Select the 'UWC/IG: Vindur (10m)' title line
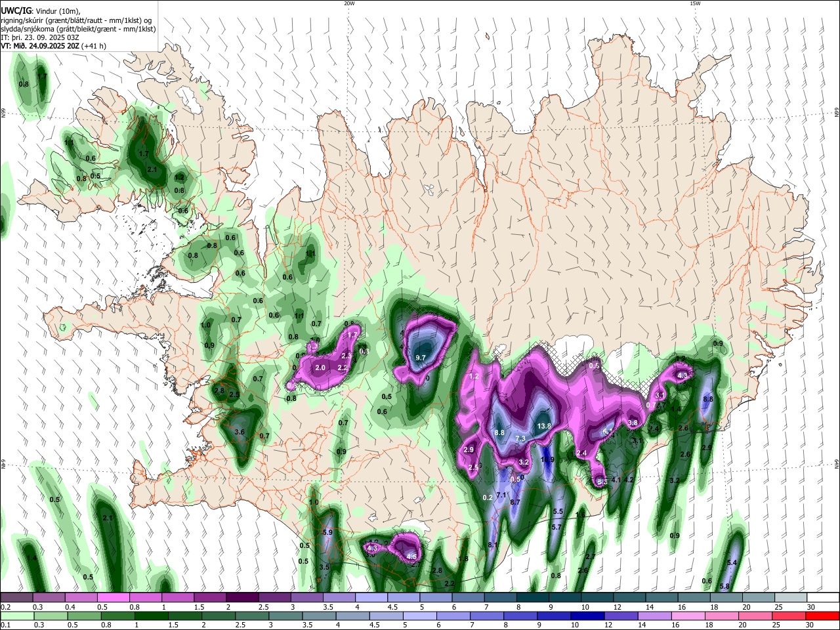 [41, 10]
